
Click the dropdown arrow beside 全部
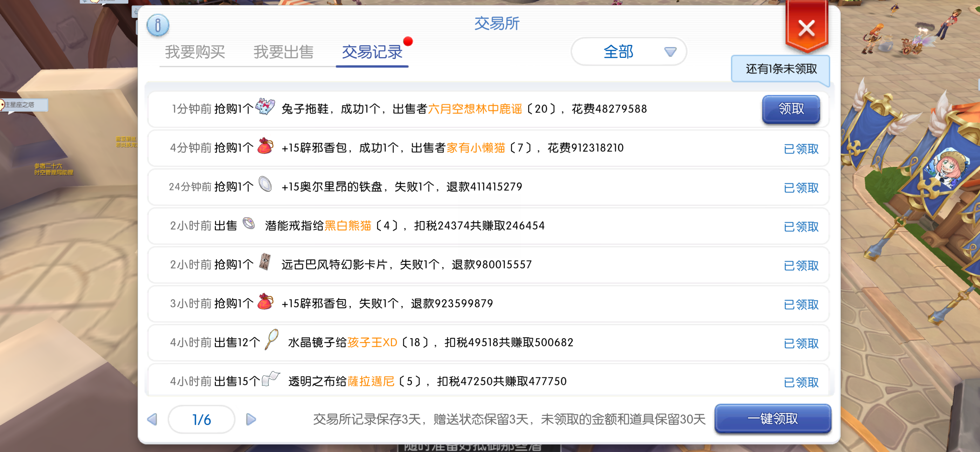(x=670, y=52)
